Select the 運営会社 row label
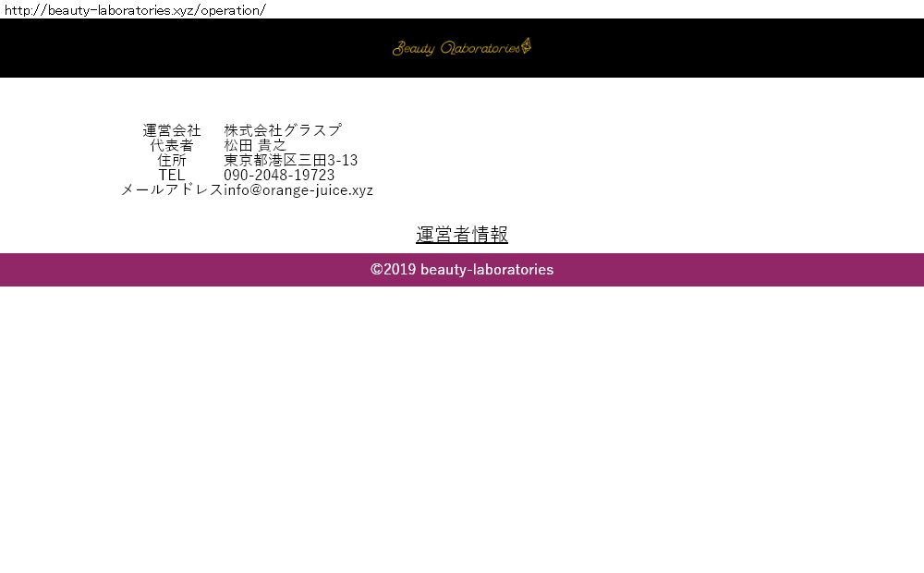Screen dimensions: 924x573 pos(172,131)
